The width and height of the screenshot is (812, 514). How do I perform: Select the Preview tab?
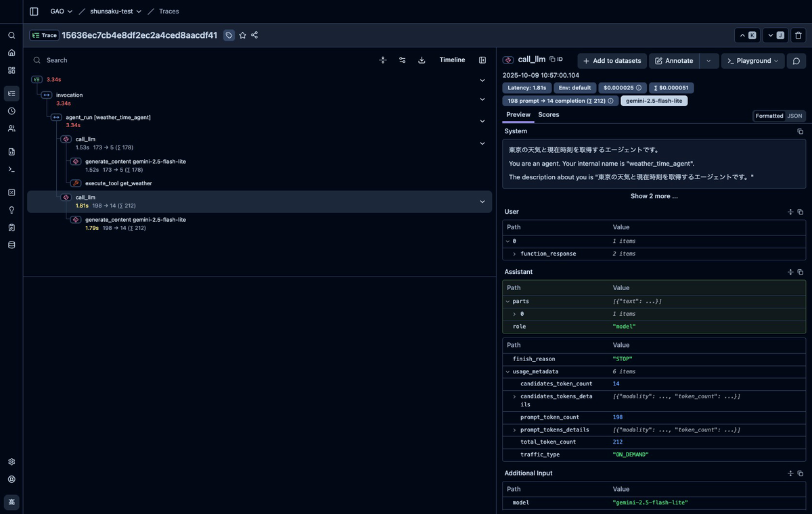(518, 115)
